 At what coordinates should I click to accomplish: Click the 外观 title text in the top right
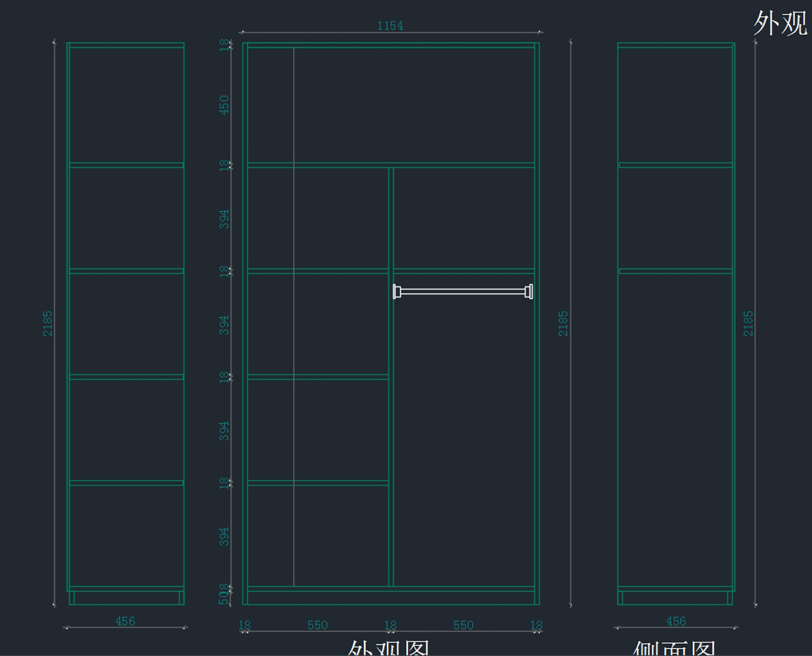[x=780, y=24]
